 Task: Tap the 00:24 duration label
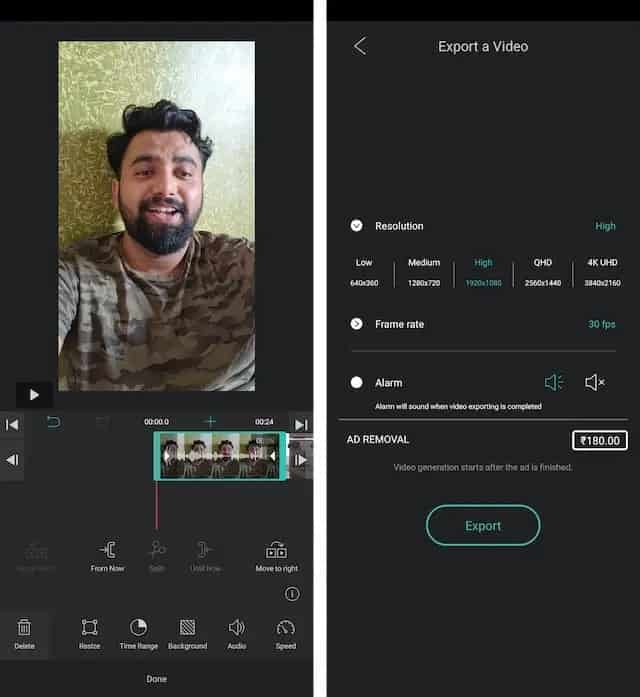[x=264, y=421]
